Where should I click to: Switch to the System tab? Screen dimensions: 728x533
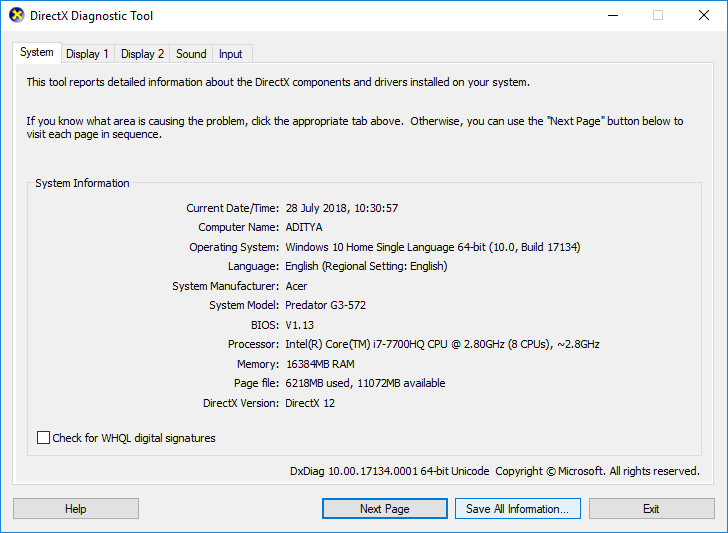point(37,53)
